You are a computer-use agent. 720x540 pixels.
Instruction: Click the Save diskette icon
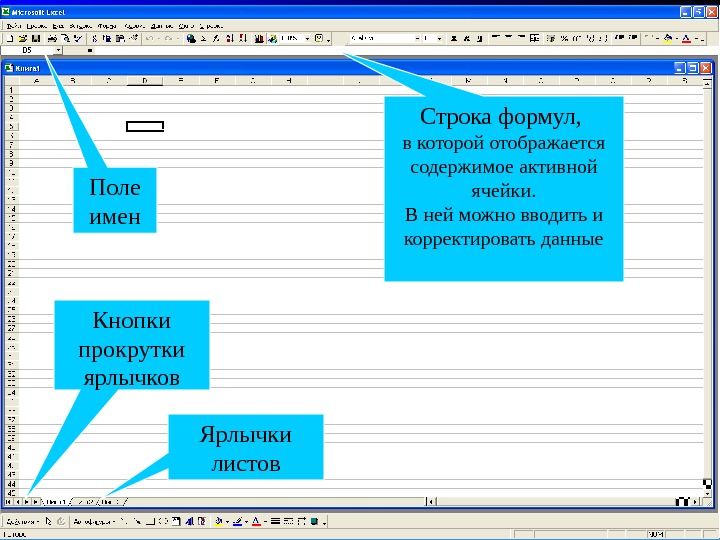36,39
